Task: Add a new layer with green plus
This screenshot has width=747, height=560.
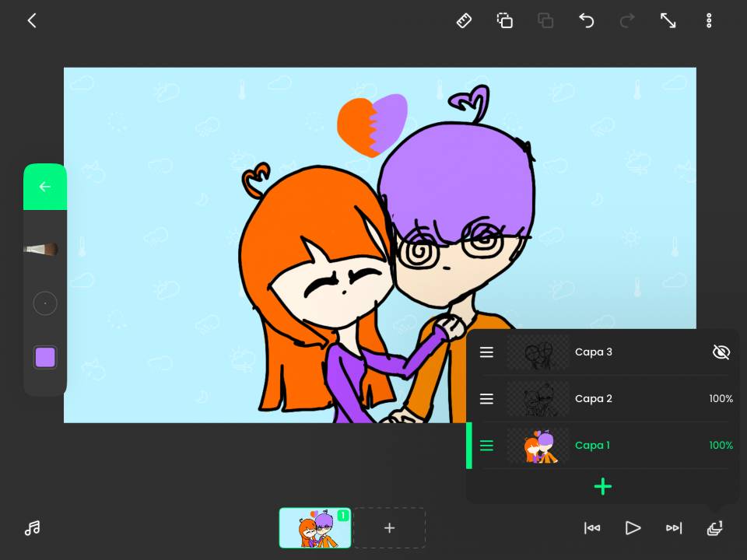Action: (603, 487)
